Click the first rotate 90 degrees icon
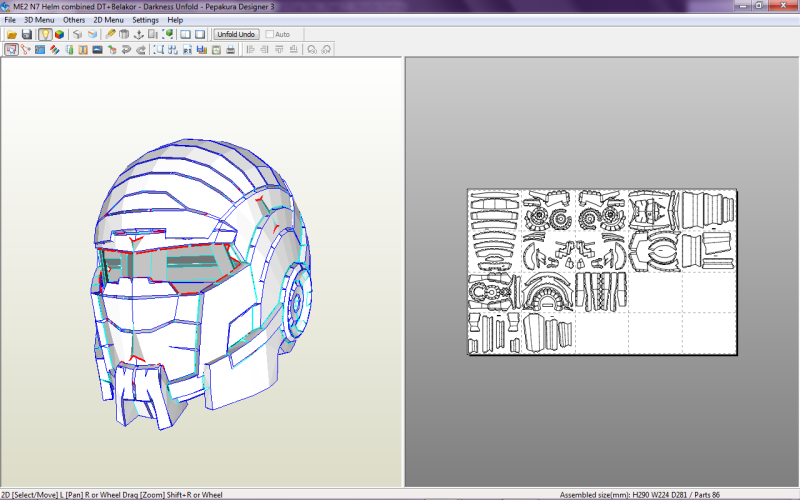 [x=312, y=49]
